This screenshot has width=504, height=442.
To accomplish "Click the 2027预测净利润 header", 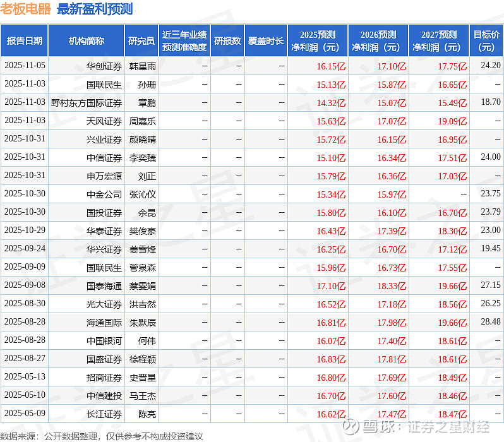I will click(x=439, y=41).
